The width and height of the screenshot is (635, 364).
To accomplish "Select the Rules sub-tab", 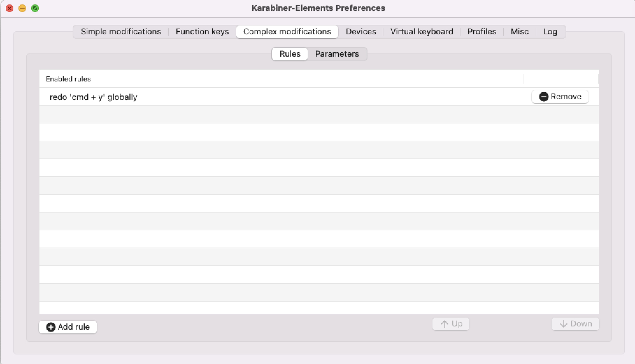I will 290,54.
